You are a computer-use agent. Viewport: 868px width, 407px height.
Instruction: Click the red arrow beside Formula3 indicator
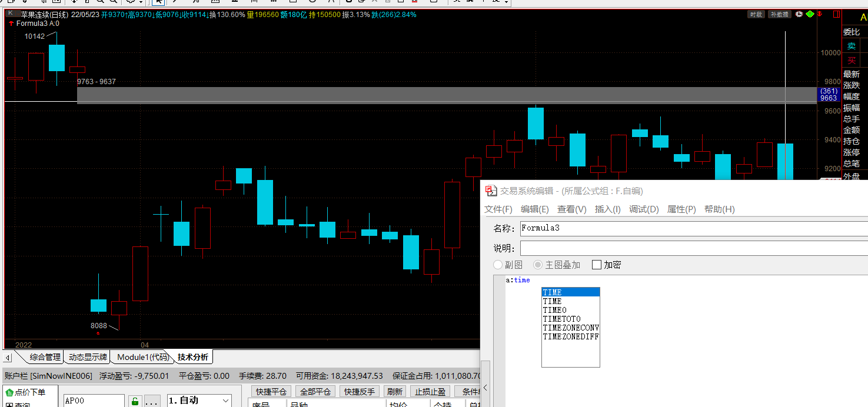click(11, 24)
